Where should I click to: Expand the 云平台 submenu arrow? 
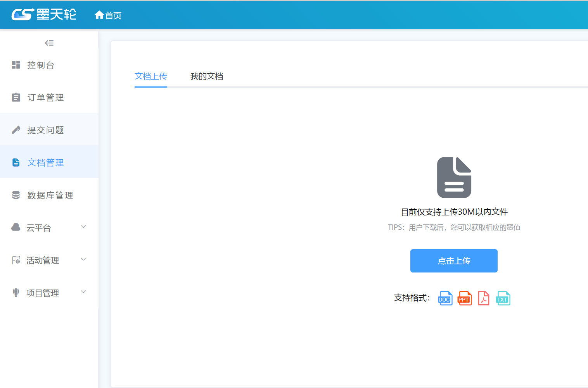(83, 227)
